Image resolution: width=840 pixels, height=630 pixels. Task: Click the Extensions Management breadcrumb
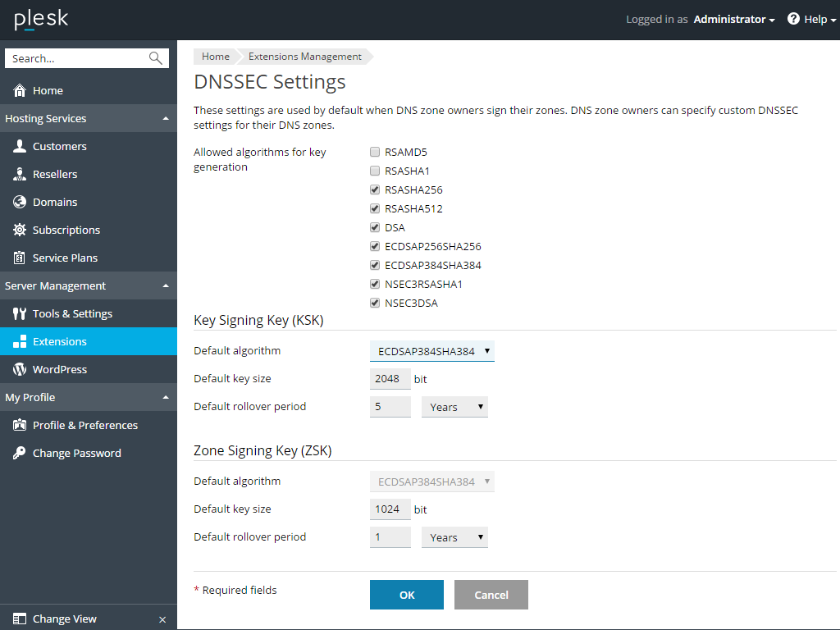pyautogui.click(x=305, y=57)
